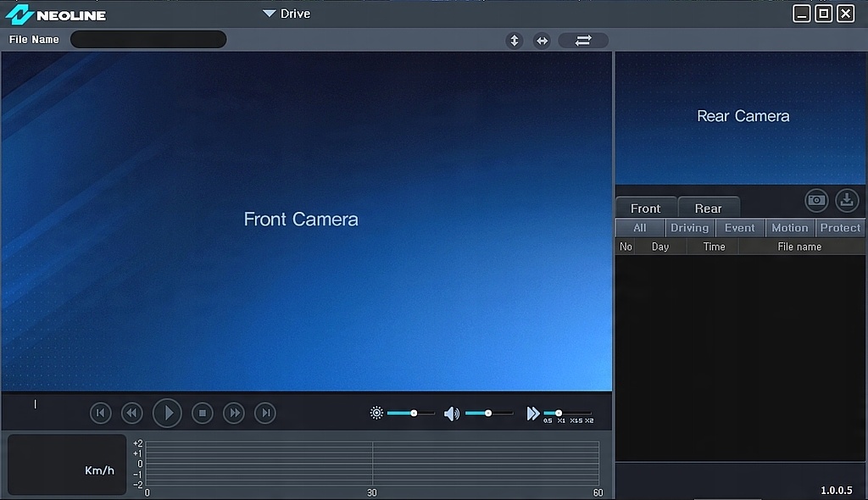Swap front and rear camera views
The height and width of the screenshot is (500, 868).
tap(583, 41)
